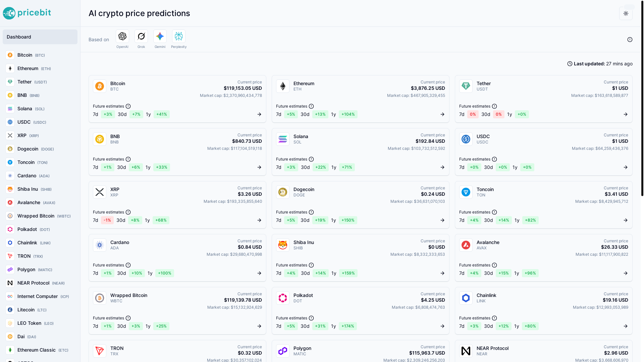Click the pricebit logo

(27, 13)
